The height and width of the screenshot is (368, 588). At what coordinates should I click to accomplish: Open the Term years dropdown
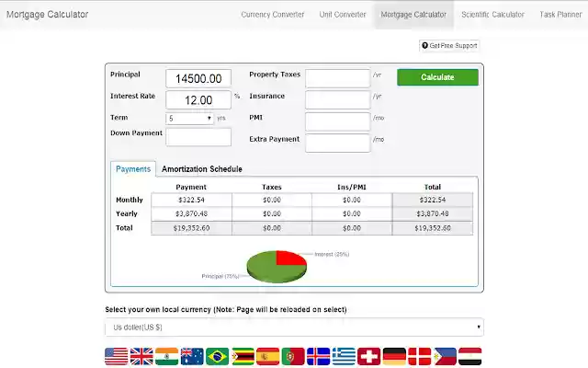(x=189, y=119)
